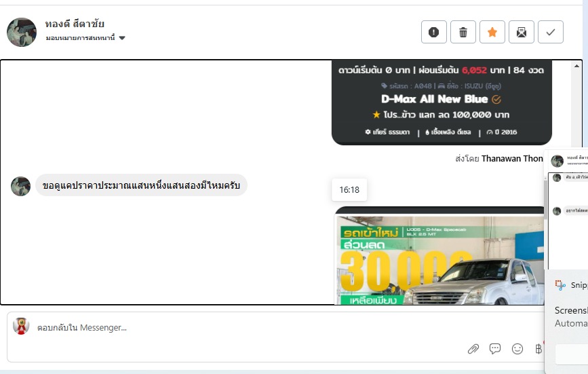Click the contact name ทองดี สีตาชัย
Image resolution: width=588 pixels, height=374 pixels.
click(x=75, y=24)
